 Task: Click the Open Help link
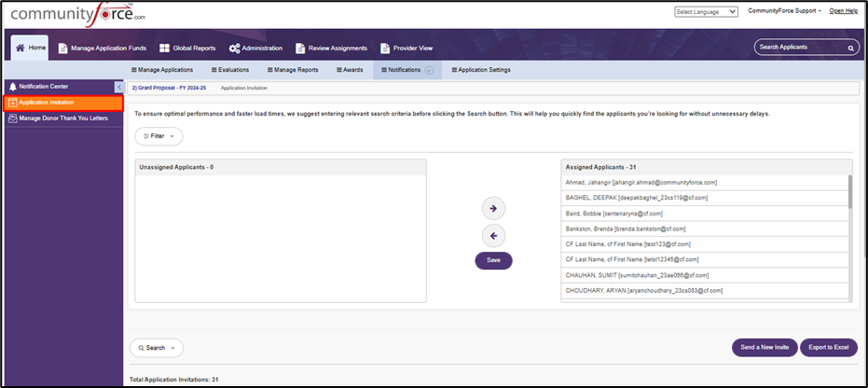coord(844,11)
